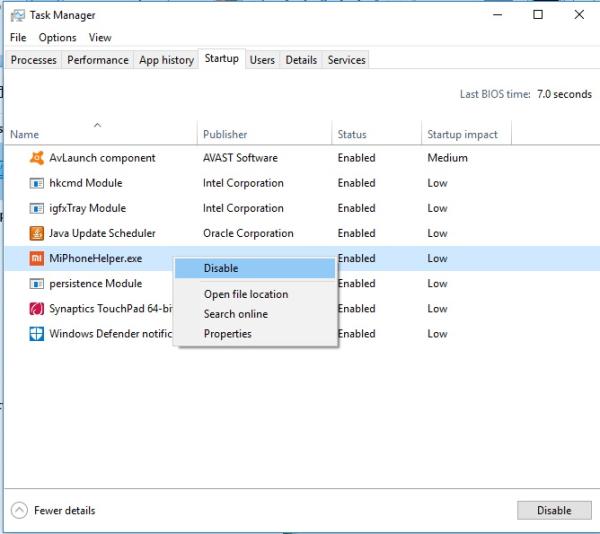This screenshot has height=534, width=600.
Task: Click the hkcmd Module icon
Action: (37, 183)
